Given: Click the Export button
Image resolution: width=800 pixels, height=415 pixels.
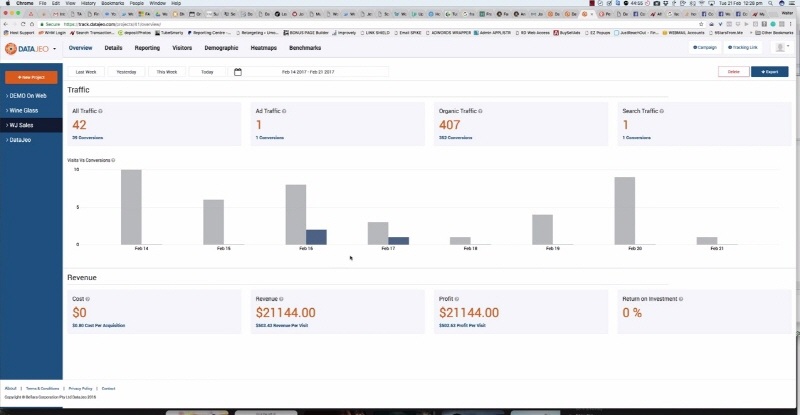Looking at the screenshot, I should point(769,72).
